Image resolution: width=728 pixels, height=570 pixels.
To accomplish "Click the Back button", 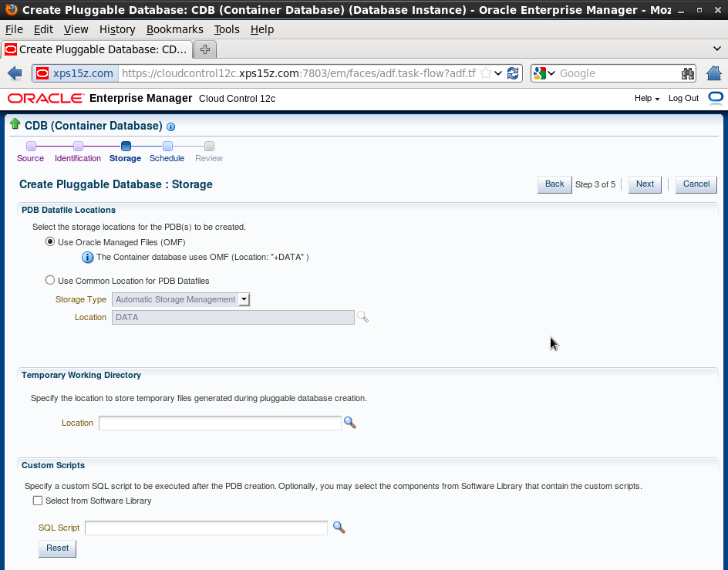I will click(554, 184).
